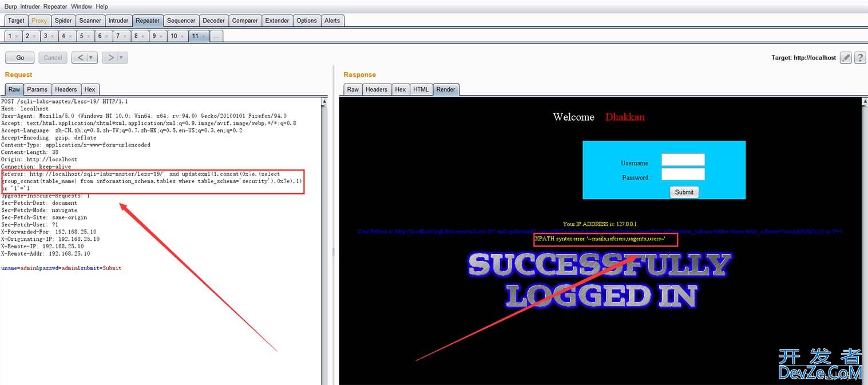This screenshot has width=868, height=385.
Task: Close Repeater tab 7 with its x
Action: click(125, 37)
